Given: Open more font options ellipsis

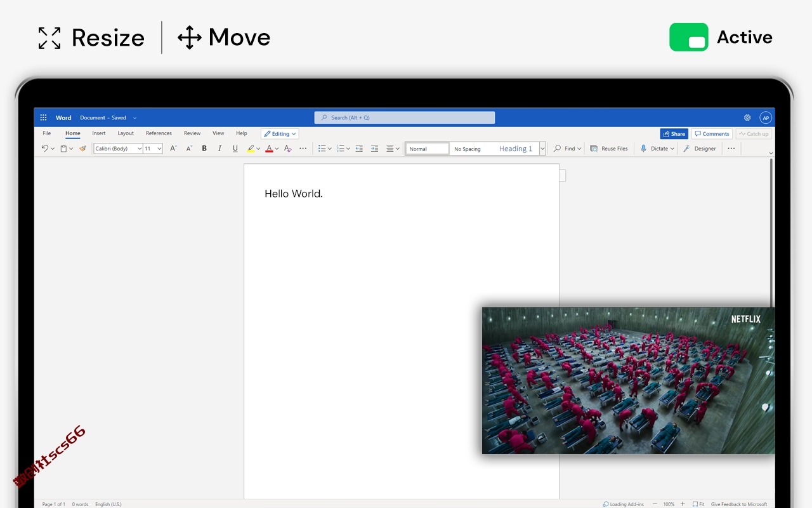Looking at the screenshot, I should 303,149.
